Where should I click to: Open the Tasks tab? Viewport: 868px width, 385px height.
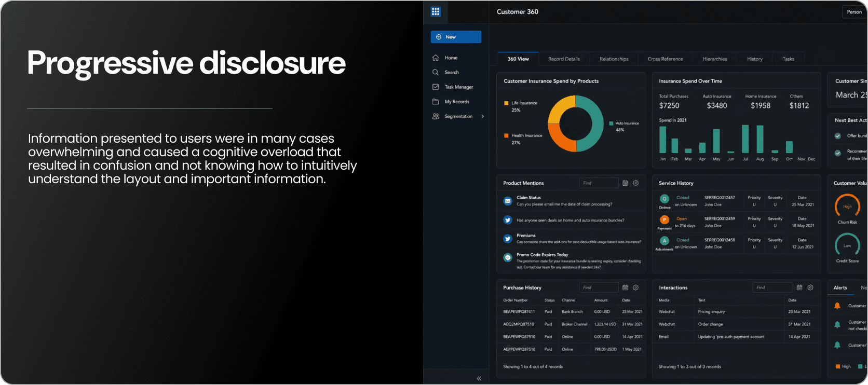[x=788, y=59]
